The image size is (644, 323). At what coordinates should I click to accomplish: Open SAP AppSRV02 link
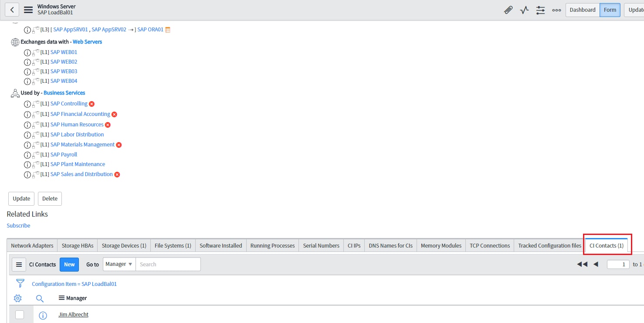click(x=109, y=30)
